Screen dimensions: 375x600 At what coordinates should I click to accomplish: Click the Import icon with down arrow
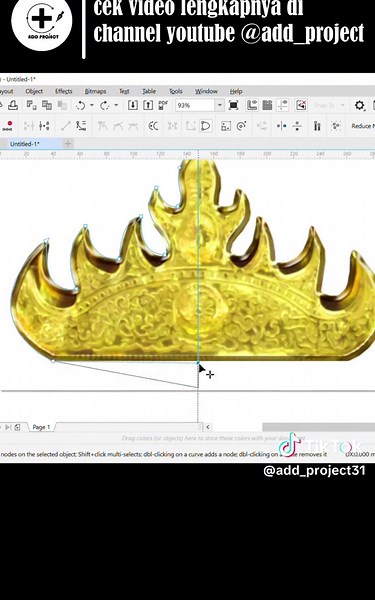pos(133,105)
